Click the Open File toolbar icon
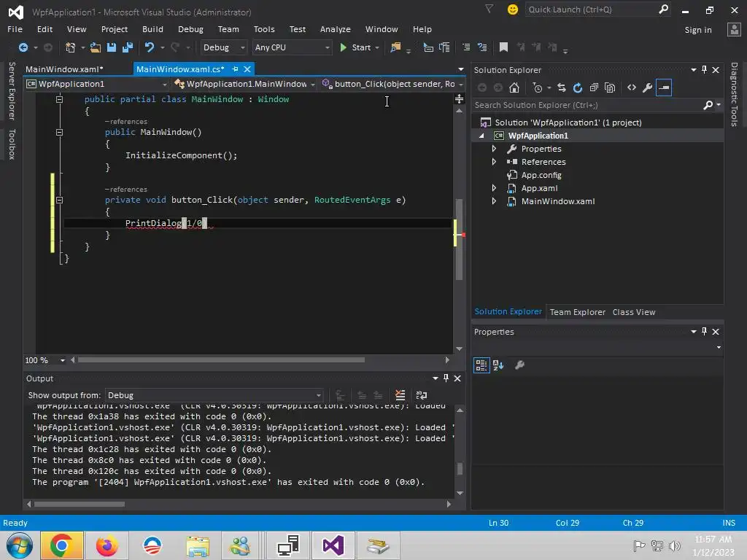The width and height of the screenshot is (747, 560). (96, 47)
